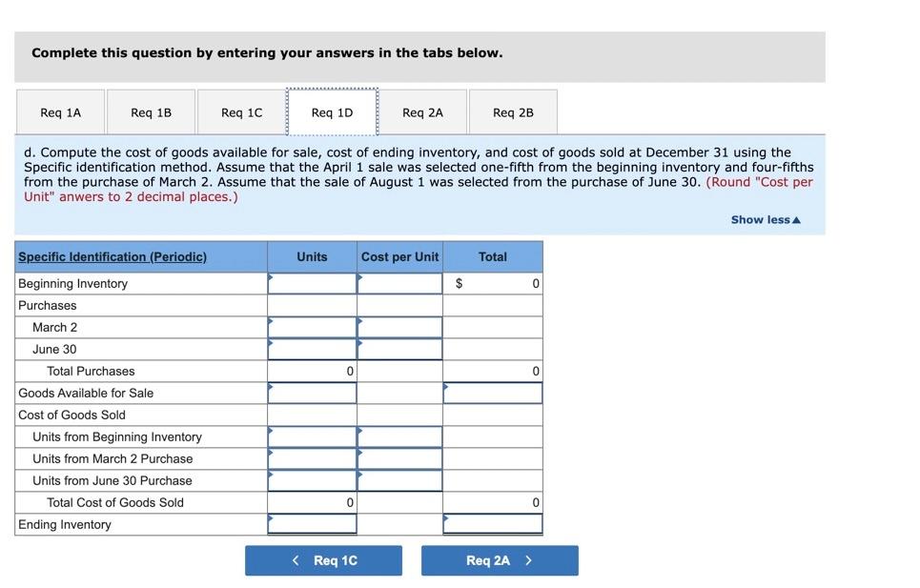This screenshot has height=588, width=920.
Task: Select the currently active Req 1D tab
Action: [x=332, y=112]
